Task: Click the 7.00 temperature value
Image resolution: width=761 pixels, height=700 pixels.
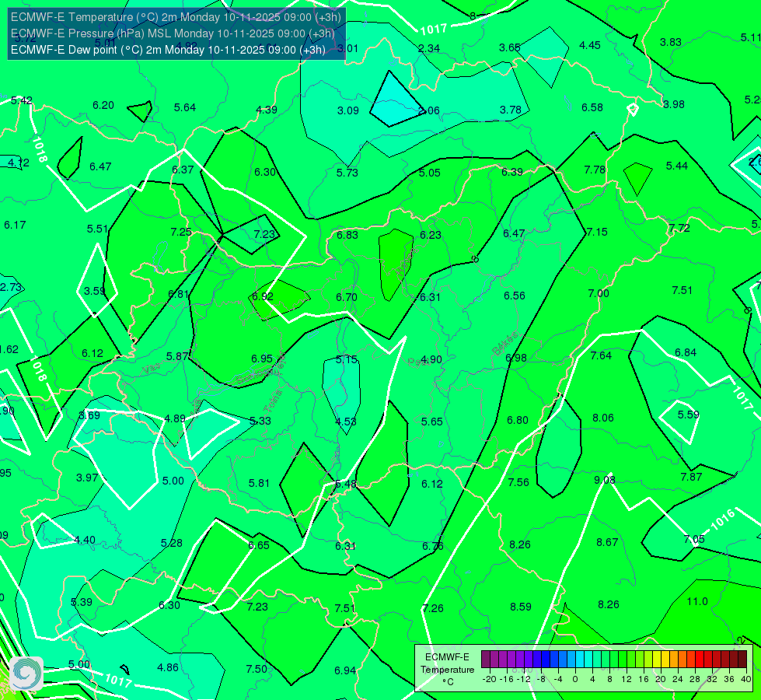Action: coord(599,293)
